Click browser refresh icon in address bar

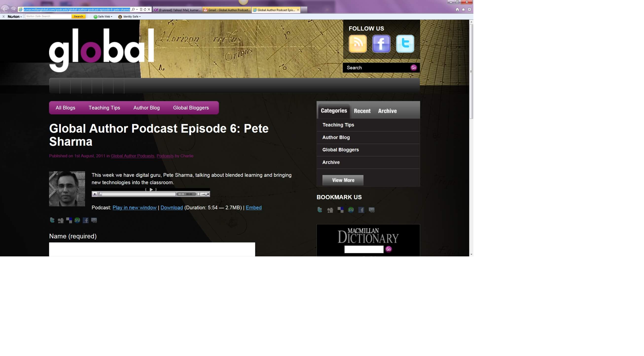(x=145, y=10)
